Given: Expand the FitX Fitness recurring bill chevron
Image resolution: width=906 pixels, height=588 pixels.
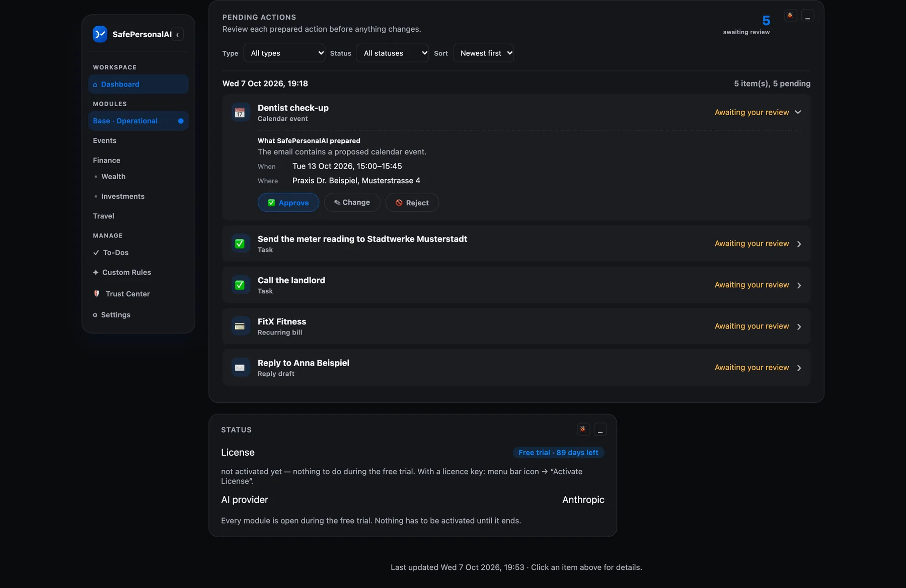Looking at the screenshot, I should [799, 326].
